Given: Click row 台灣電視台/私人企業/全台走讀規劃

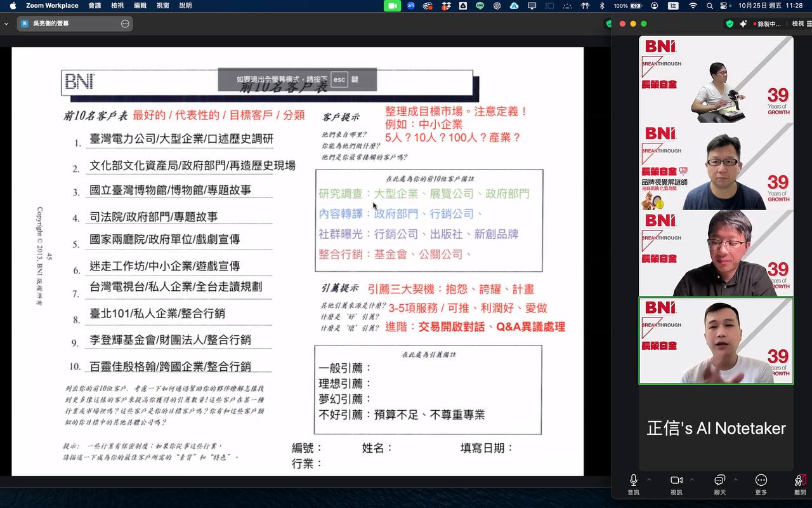Looking at the screenshot, I should coord(175,286).
